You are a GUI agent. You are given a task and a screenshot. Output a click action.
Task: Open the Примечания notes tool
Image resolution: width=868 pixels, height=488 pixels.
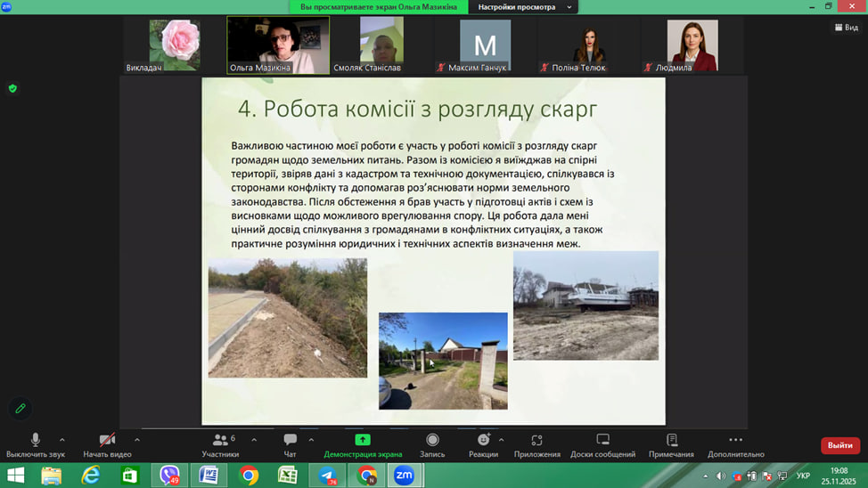tap(671, 444)
